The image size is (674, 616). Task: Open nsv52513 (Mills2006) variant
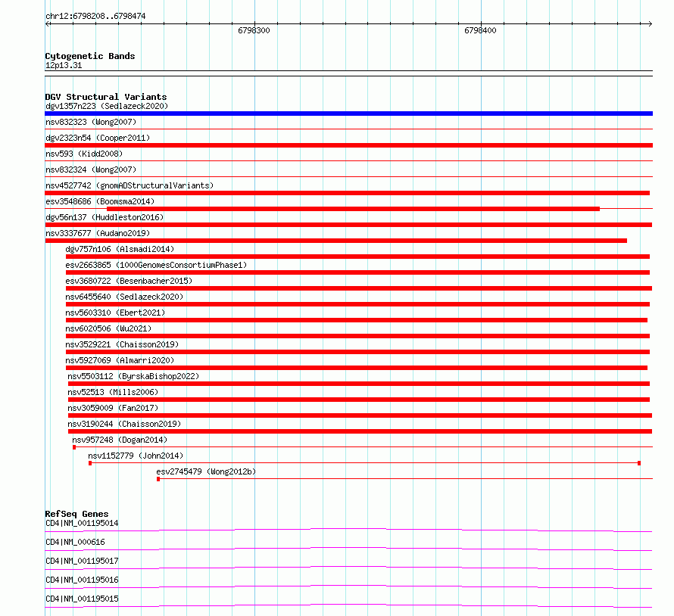click(x=113, y=392)
